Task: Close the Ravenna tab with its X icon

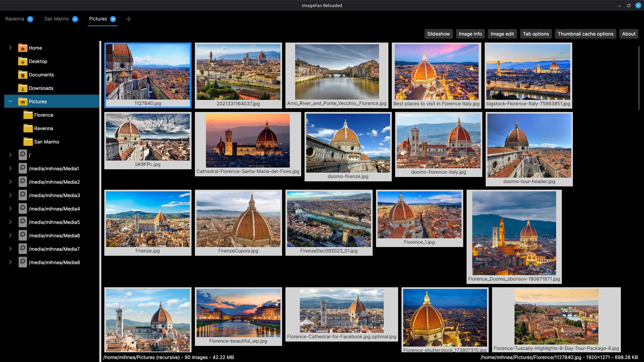Action: tap(30, 19)
